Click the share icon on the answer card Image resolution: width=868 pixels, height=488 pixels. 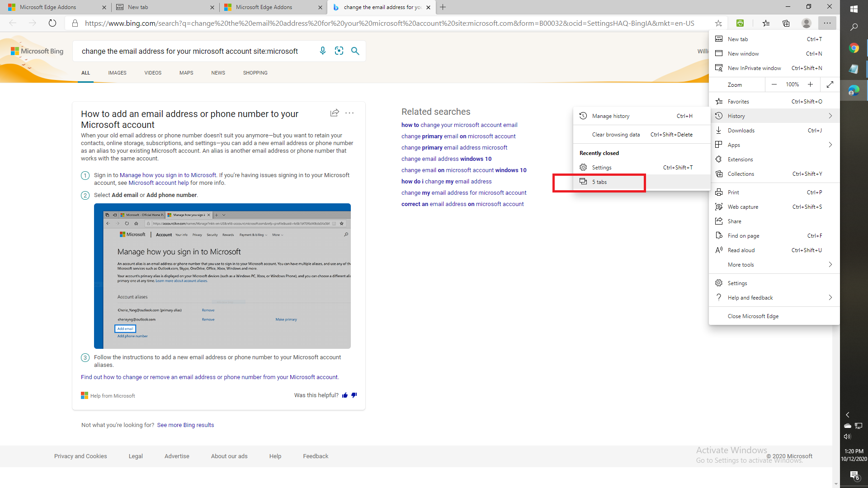click(335, 113)
